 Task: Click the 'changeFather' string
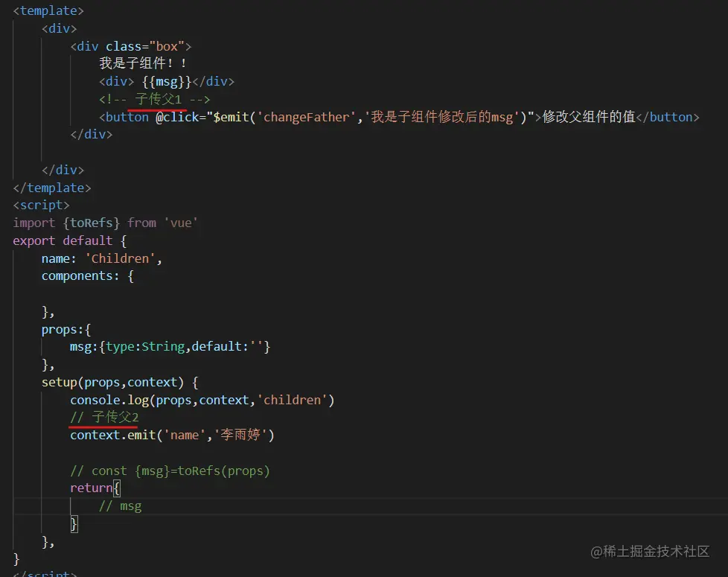306,117
